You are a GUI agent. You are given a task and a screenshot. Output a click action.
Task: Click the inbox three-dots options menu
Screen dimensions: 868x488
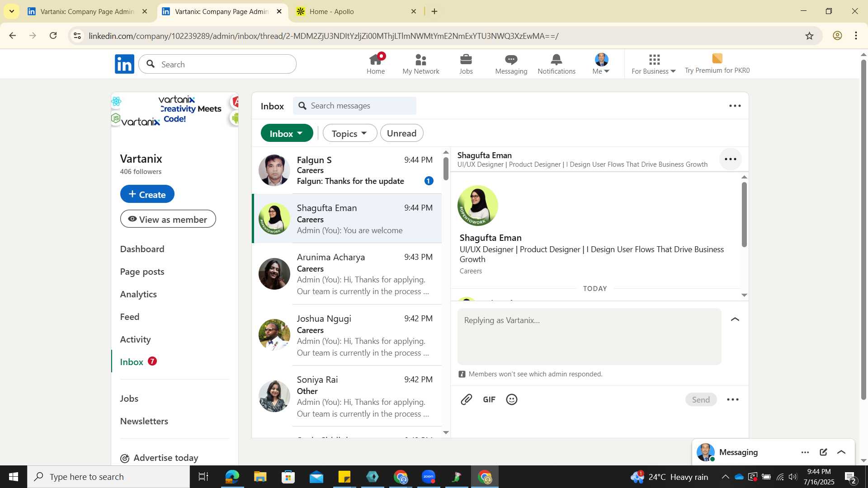735,106
